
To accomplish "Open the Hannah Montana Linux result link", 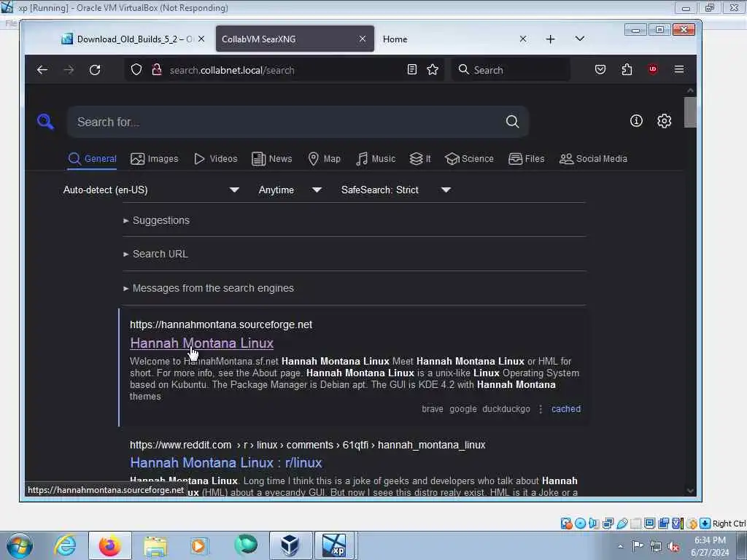I will (201, 343).
